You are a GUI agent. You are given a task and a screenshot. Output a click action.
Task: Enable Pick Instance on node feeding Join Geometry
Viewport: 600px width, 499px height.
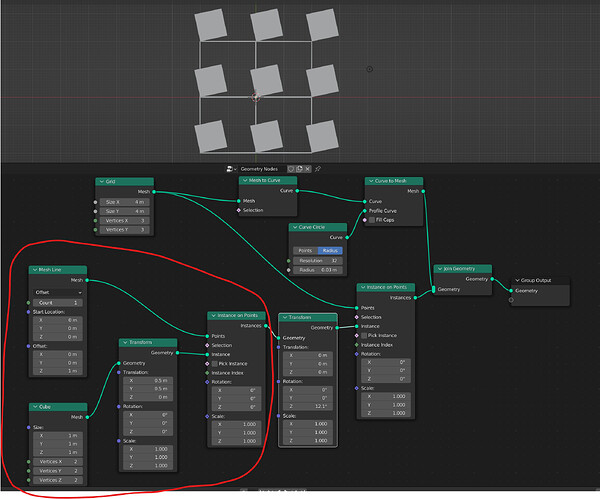click(364, 336)
